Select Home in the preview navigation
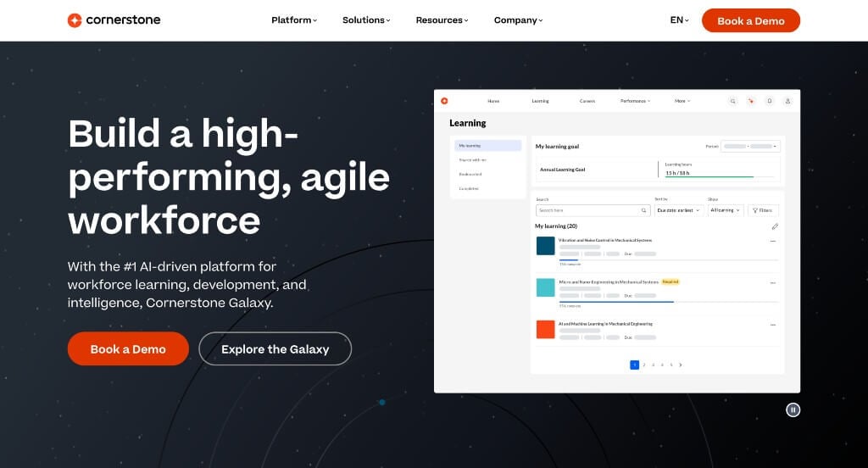Image resolution: width=868 pixels, height=468 pixels. (493, 102)
